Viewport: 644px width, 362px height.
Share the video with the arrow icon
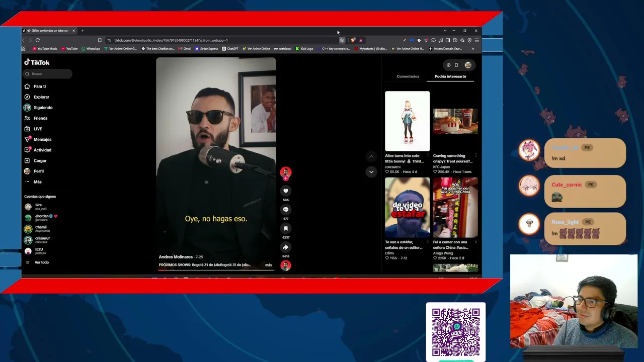coord(286,247)
